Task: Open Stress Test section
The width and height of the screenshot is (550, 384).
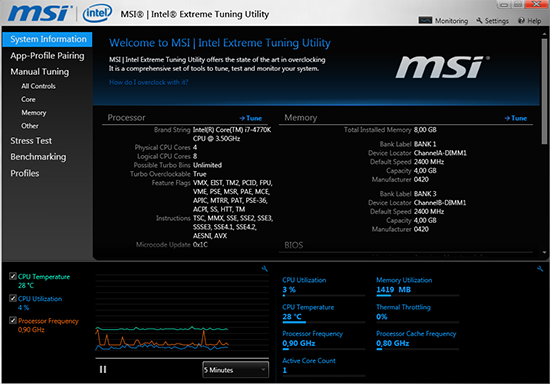Action: (x=31, y=141)
